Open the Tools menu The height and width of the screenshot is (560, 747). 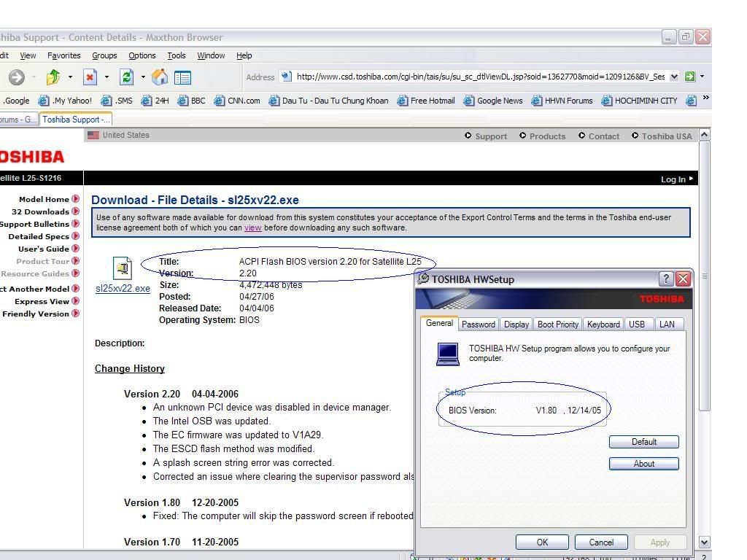(x=177, y=55)
